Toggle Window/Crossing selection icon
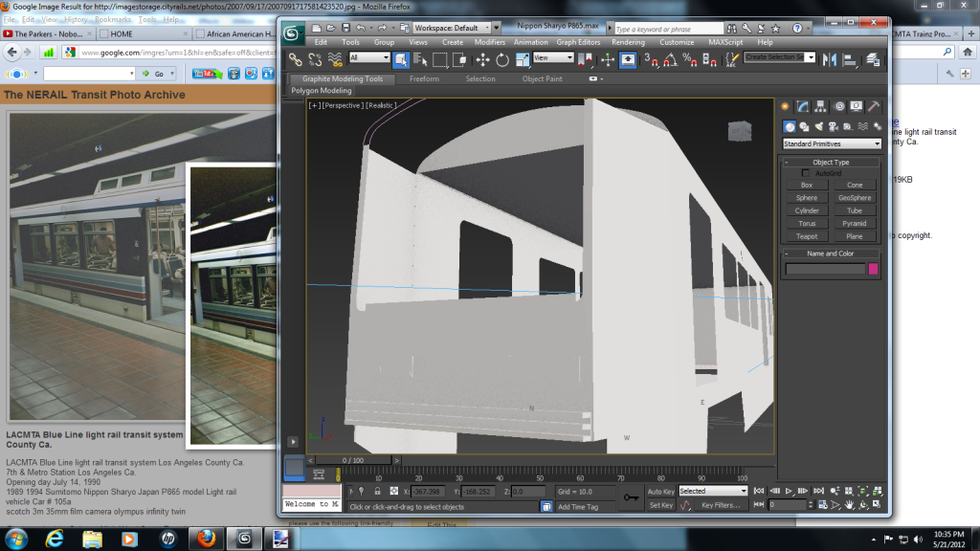980x551 pixels. pos(460,60)
